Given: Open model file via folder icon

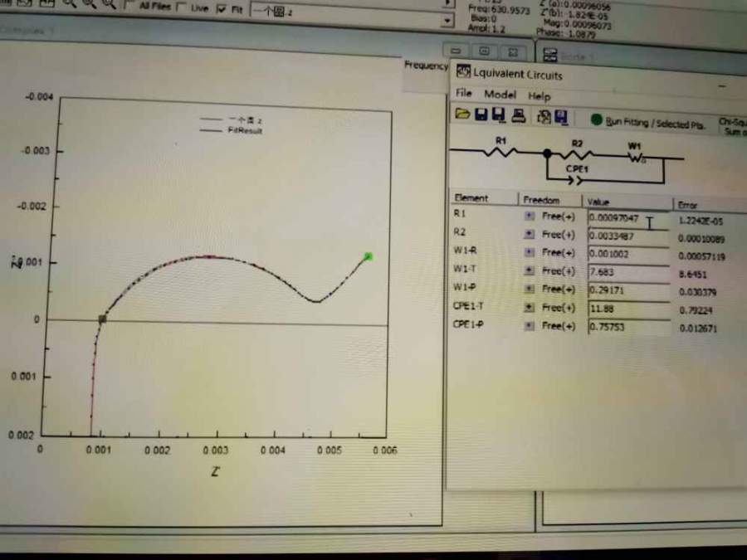Looking at the screenshot, I should tap(462, 115).
